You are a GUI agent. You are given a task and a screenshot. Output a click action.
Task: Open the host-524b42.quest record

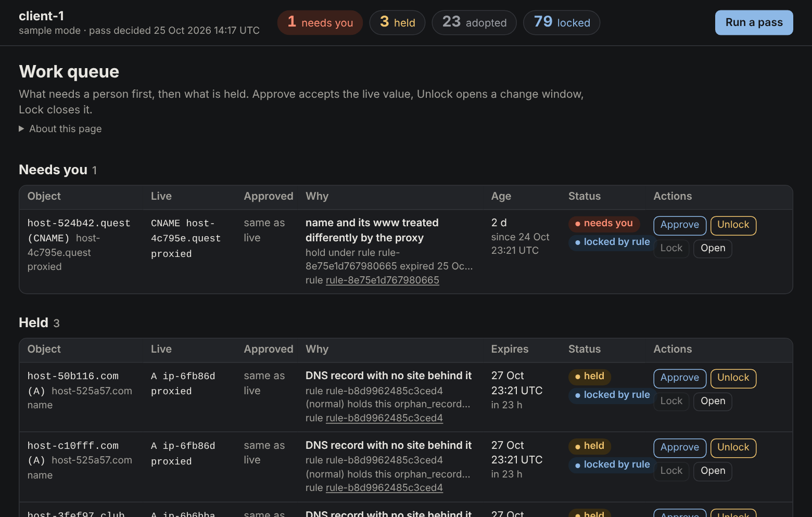point(713,249)
